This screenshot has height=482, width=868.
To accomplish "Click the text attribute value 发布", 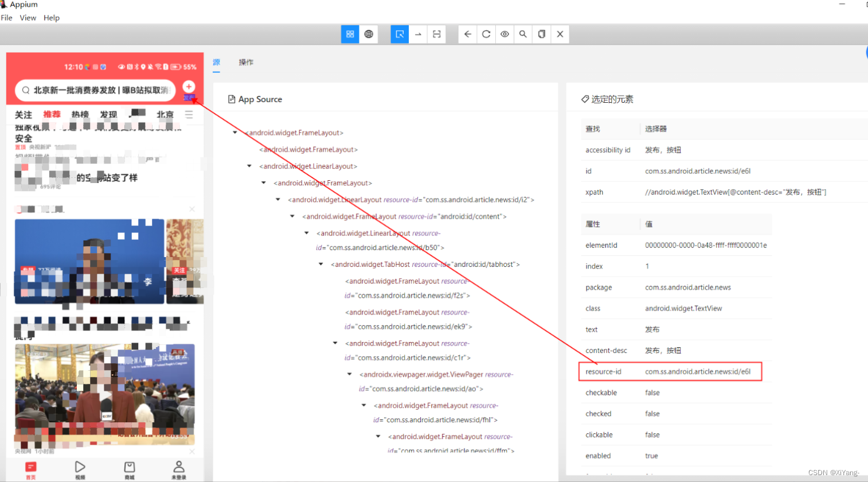I will [x=652, y=329].
